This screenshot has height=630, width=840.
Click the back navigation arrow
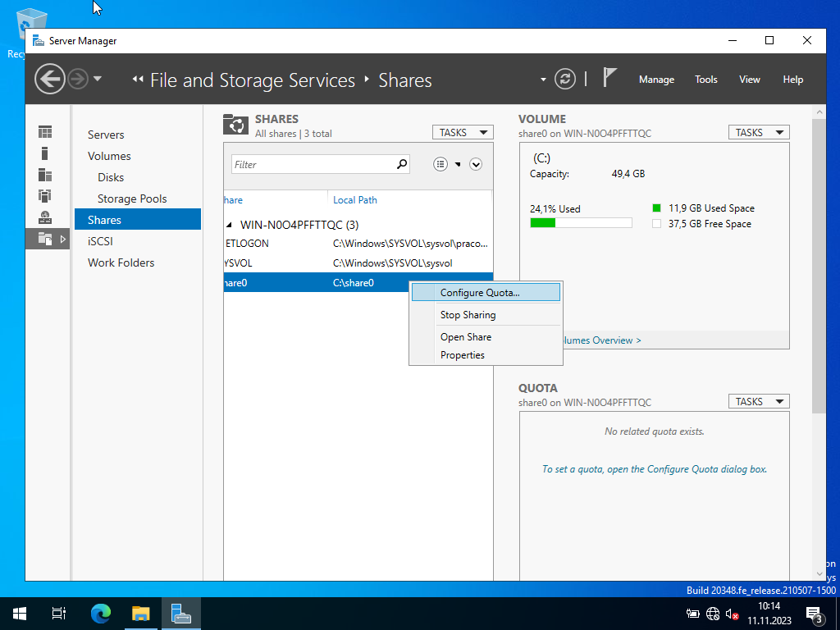coord(50,80)
